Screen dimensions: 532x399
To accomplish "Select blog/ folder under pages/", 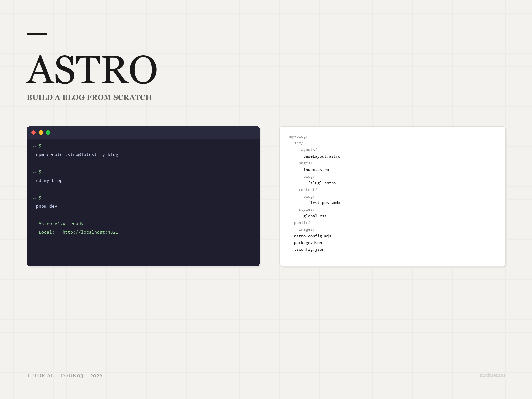I will click(309, 176).
